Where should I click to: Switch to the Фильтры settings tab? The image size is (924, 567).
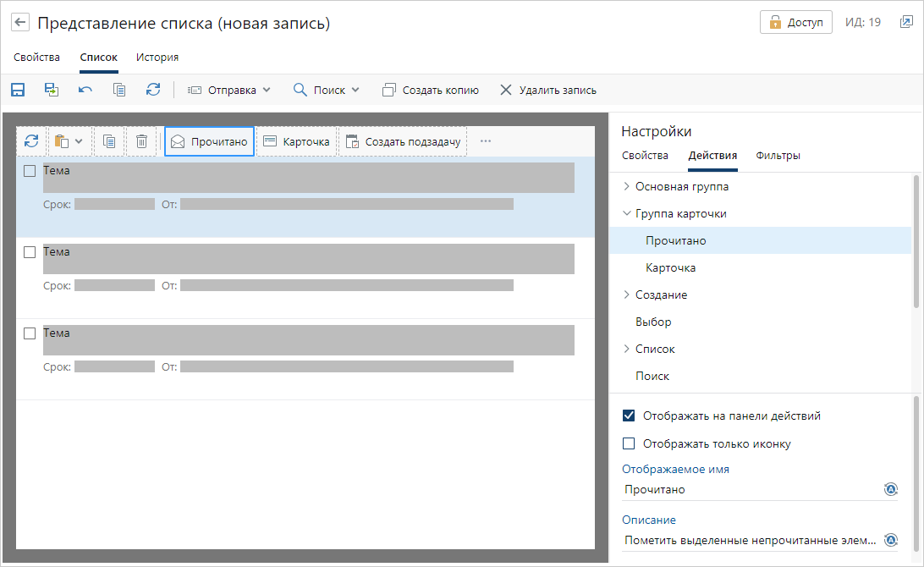[x=778, y=156]
